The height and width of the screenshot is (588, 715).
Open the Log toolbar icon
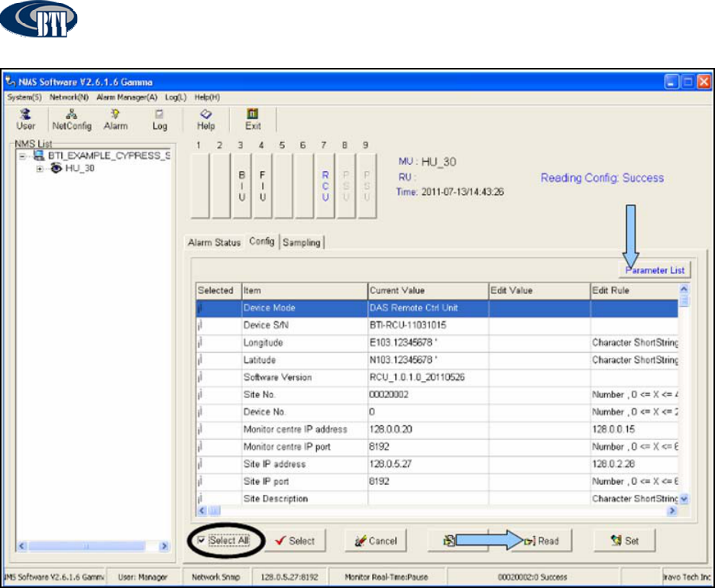pos(160,120)
